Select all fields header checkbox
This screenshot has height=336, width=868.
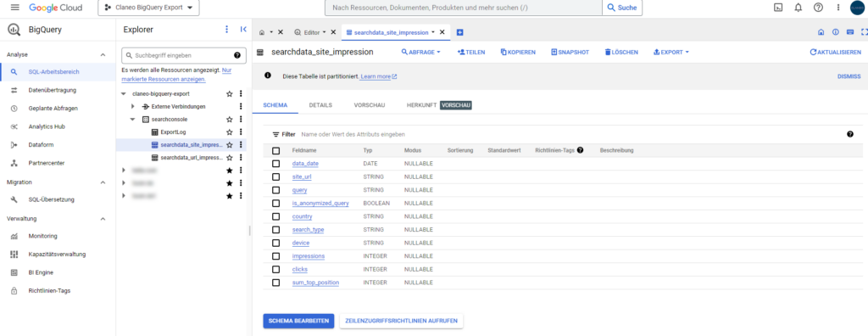275,150
